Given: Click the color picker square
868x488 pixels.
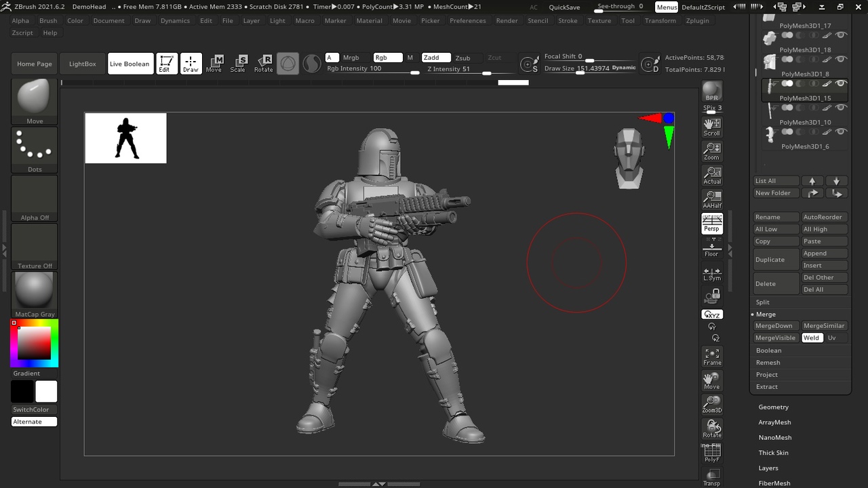Looking at the screenshot, I should (35, 344).
